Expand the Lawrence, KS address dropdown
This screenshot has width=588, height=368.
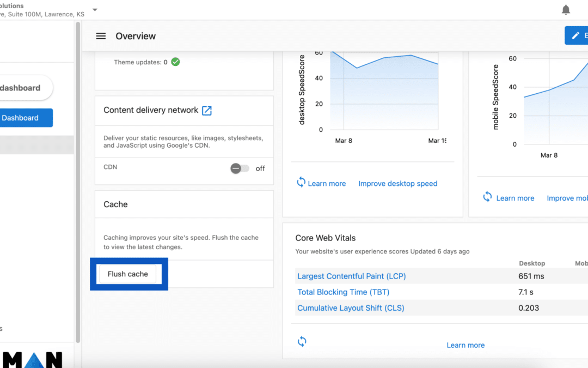click(x=95, y=10)
